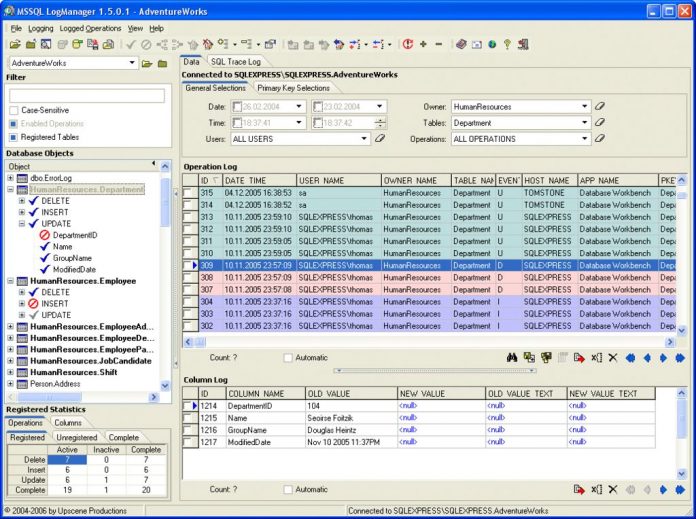Toggle Automatic checkbox under Column Log
The image size is (696, 519).
tap(288, 490)
